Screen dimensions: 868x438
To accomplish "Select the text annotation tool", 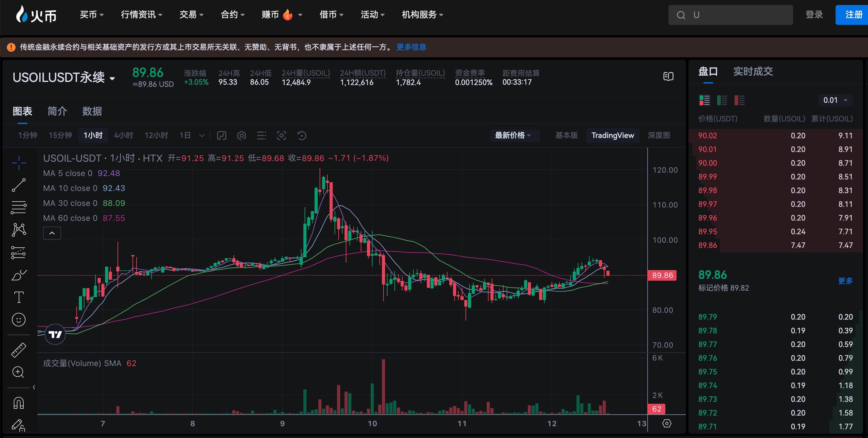I will click(18, 297).
